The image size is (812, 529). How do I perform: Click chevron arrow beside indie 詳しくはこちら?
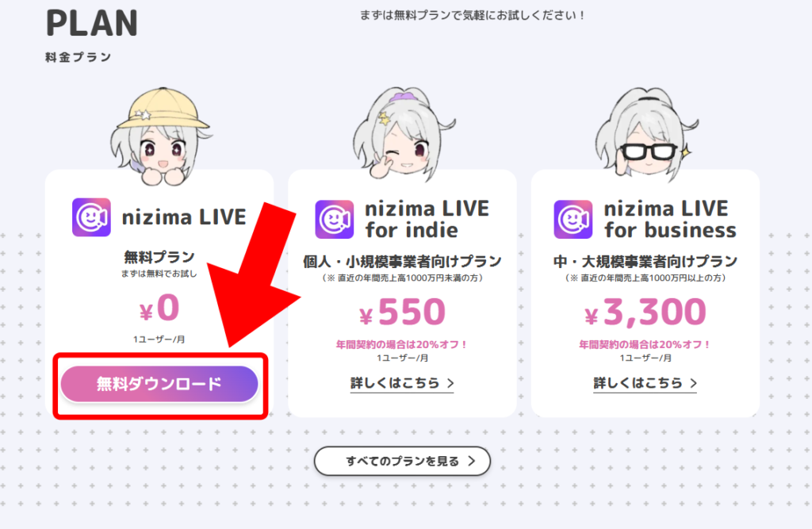coord(450,383)
